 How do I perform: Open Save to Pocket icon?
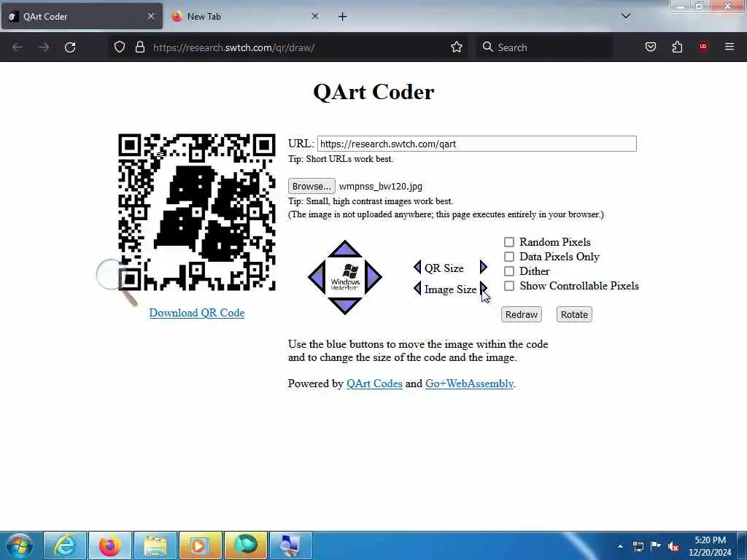pos(651,47)
